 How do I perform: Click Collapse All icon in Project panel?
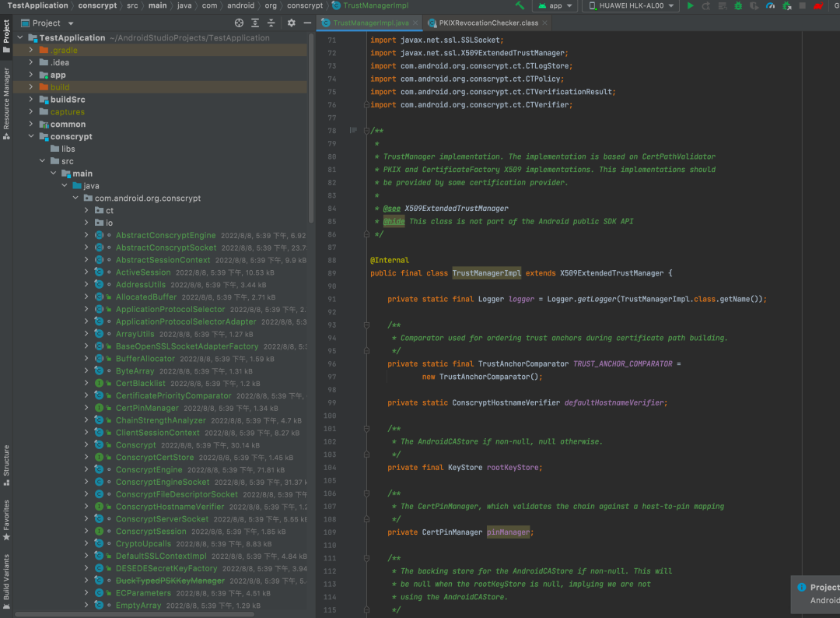click(271, 23)
